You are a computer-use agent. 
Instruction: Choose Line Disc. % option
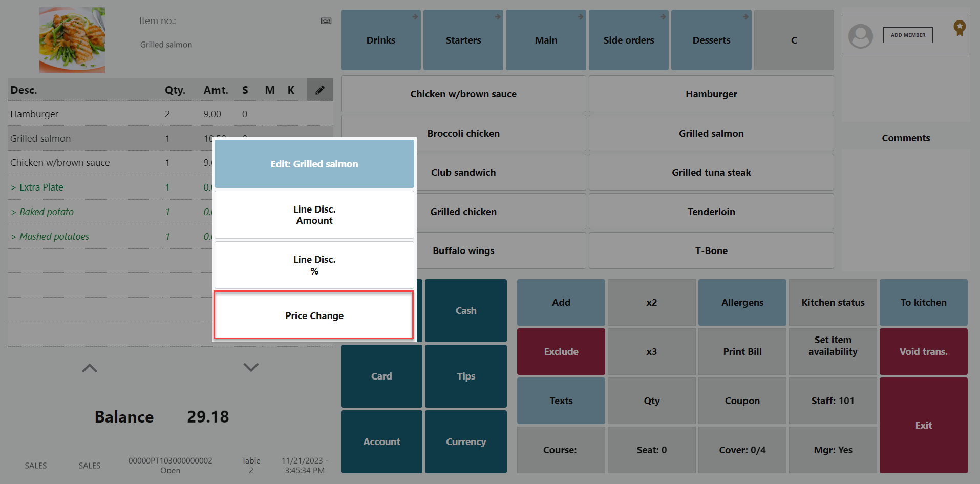[x=314, y=265]
